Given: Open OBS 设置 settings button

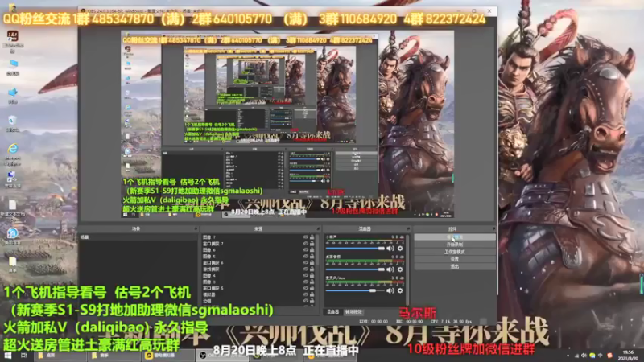Looking at the screenshot, I should [x=455, y=259].
